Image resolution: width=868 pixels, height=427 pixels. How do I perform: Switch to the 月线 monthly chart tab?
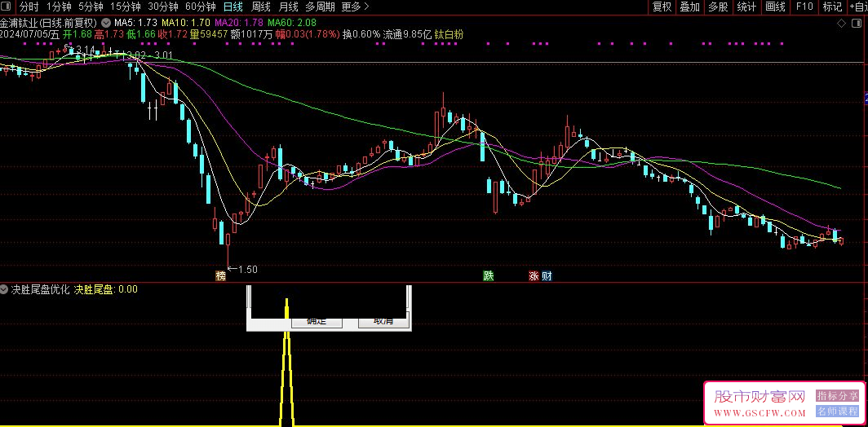(289, 7)
